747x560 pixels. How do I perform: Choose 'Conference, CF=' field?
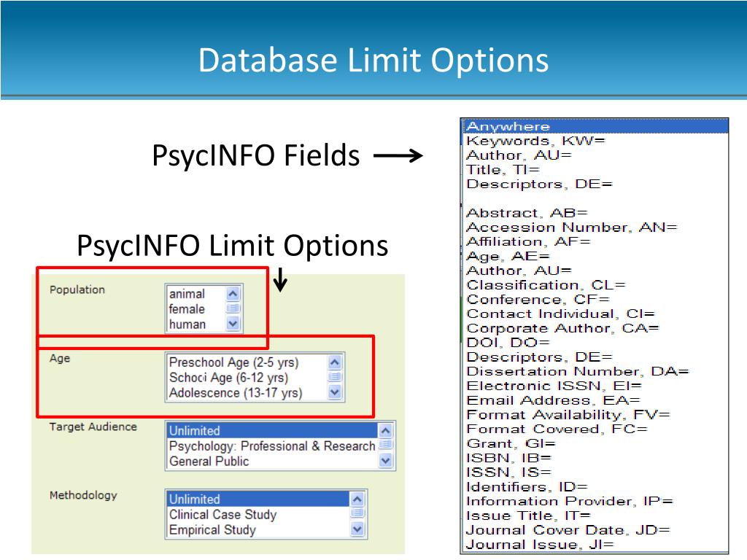(538, 299)
